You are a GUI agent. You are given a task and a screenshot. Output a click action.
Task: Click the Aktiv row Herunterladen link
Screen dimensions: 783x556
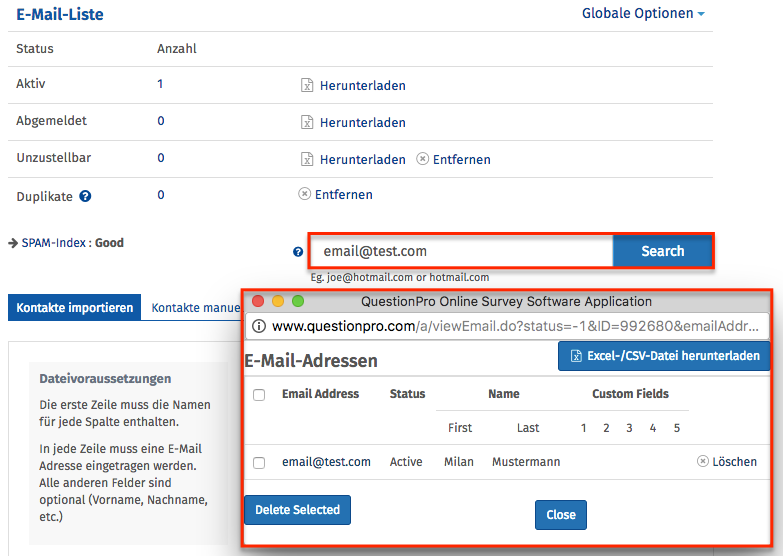click(x=363, y=86)
